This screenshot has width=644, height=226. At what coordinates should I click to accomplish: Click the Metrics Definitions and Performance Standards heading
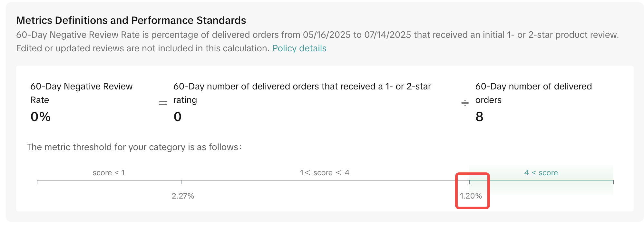coord(131,20)
